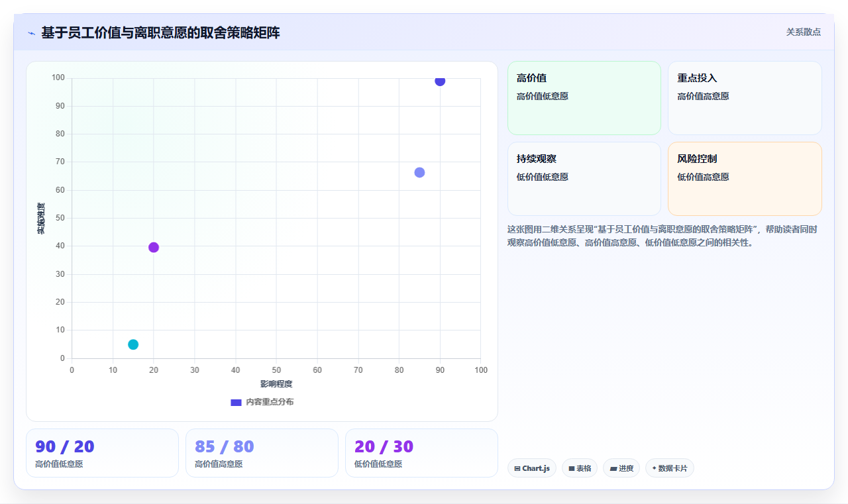Click the 关系散点 label in header
This screenshot has height=504, width=848.
(803, 32)
